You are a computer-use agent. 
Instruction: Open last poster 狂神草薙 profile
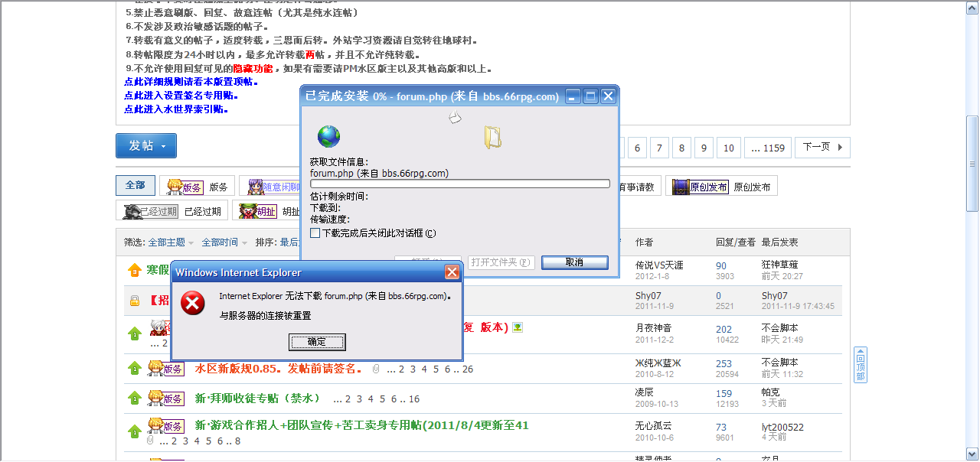[781, 265]
